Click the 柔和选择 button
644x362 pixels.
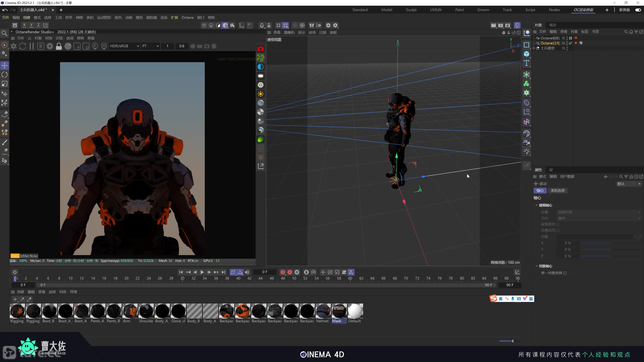(557, 191)
